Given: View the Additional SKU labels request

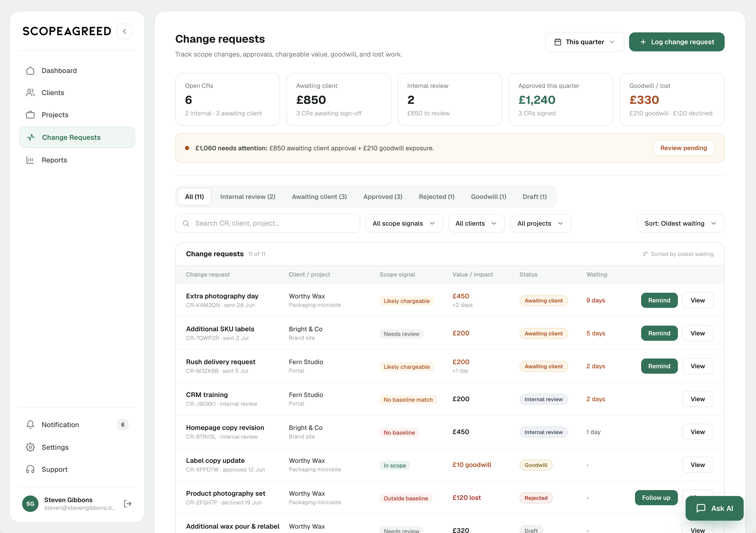Looking at the screenshot, I should pos(697,333).
